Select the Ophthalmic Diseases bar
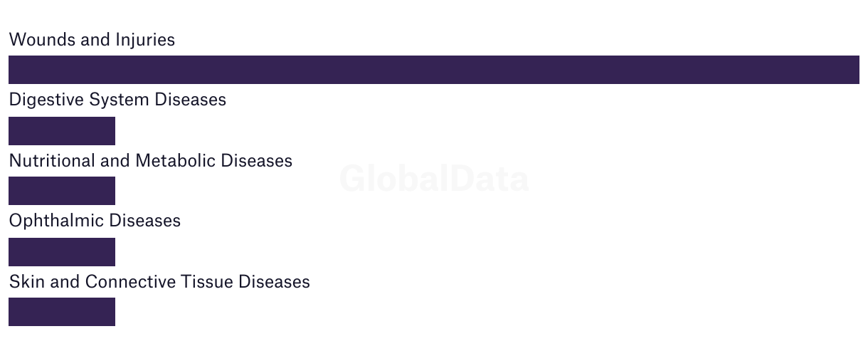The height and width of the screenshot is (356, 868). 62,252
